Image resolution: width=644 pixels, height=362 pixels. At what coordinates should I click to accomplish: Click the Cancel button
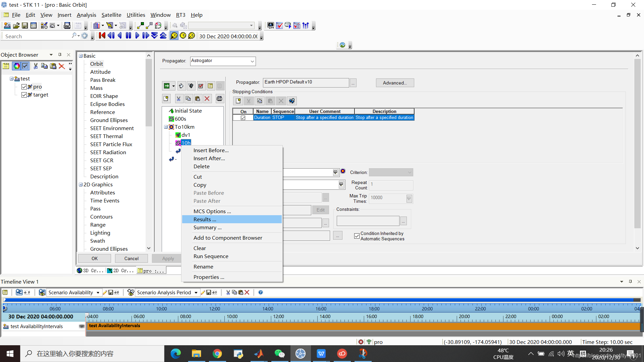pos(131,258)
